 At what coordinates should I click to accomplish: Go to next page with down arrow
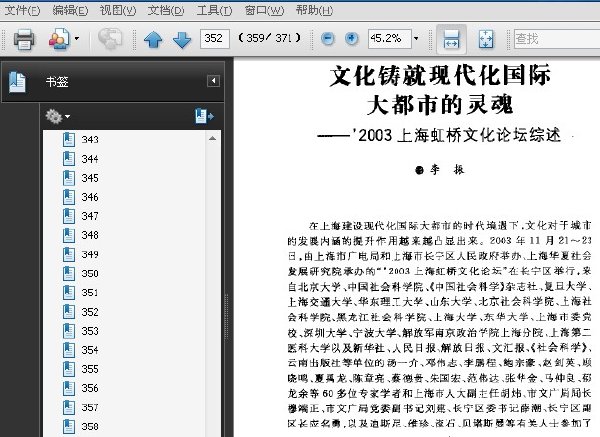pyautogui.click(x=182, y=39)
